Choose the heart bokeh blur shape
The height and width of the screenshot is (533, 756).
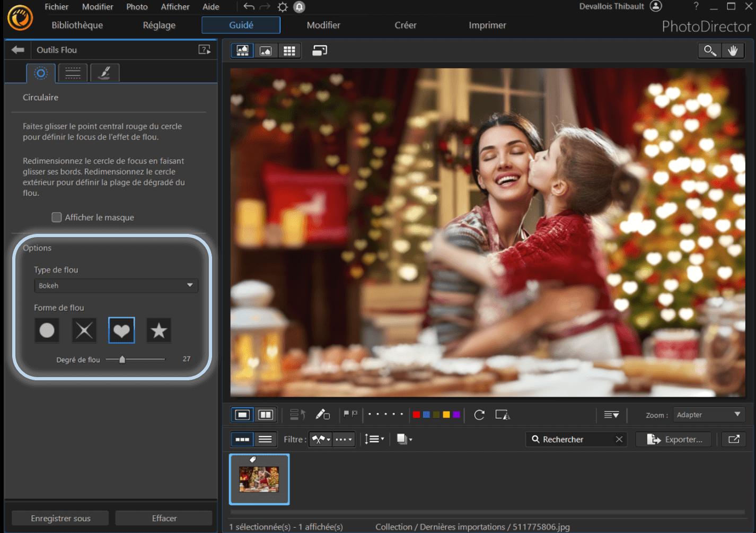pyautogui.click(x=121, y=330)
